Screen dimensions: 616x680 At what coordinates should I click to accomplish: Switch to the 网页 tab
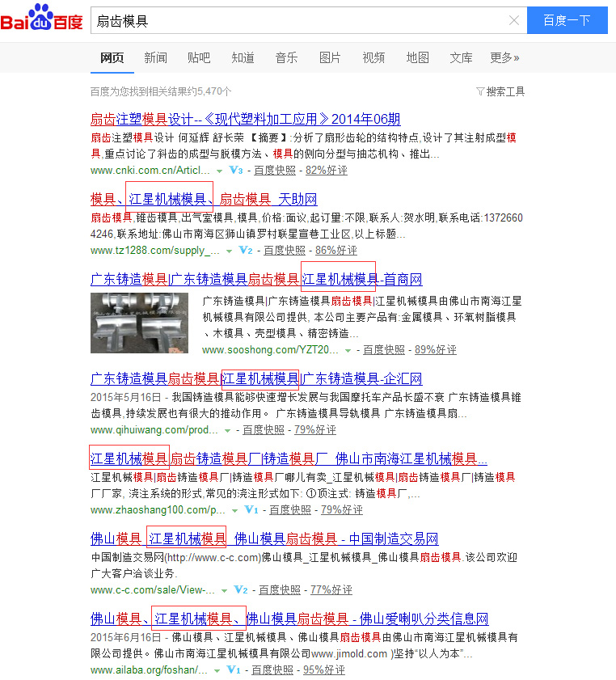coord(112,57)
